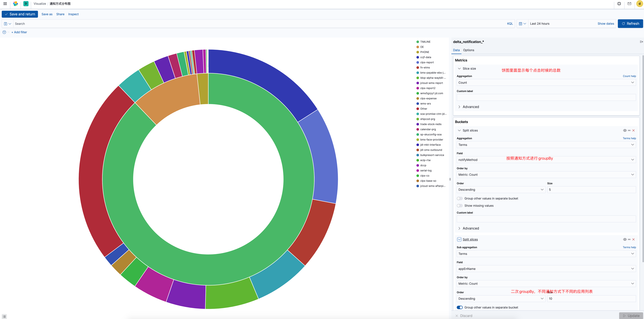Click the Size field showing 10
Screen dimensions: 644x319
[591, 299]
